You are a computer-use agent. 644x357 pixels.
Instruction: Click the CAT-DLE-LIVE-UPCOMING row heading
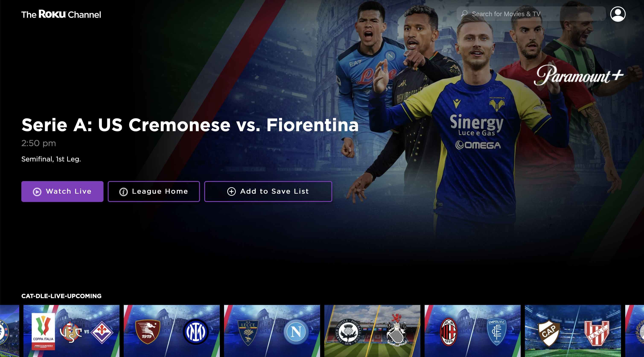click(x=61, y=296)
